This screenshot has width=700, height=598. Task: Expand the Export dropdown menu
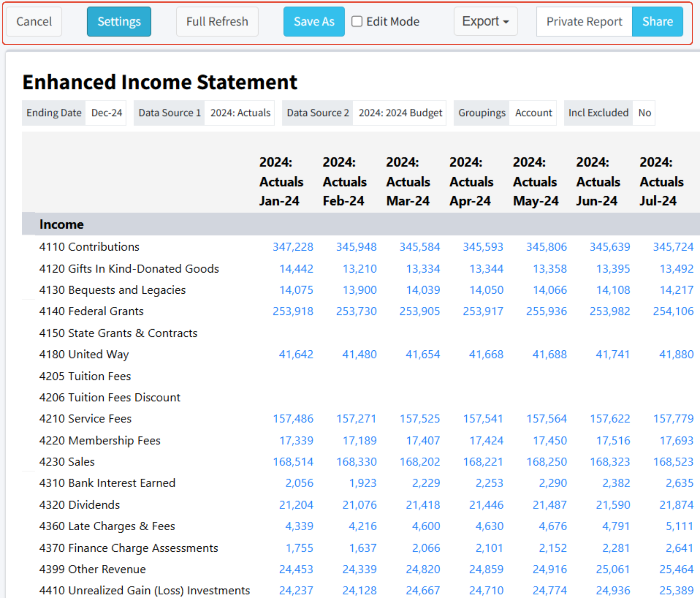pyautogui.click(x=485, y=22)
